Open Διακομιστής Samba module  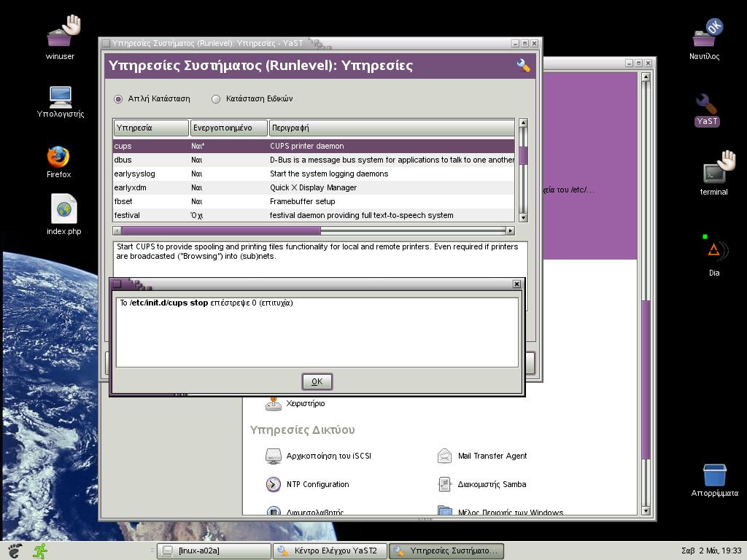point(481,484)
